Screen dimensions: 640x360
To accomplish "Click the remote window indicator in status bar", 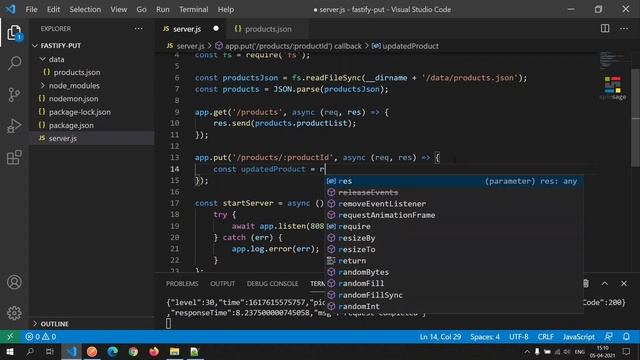I will click(10, 337).
